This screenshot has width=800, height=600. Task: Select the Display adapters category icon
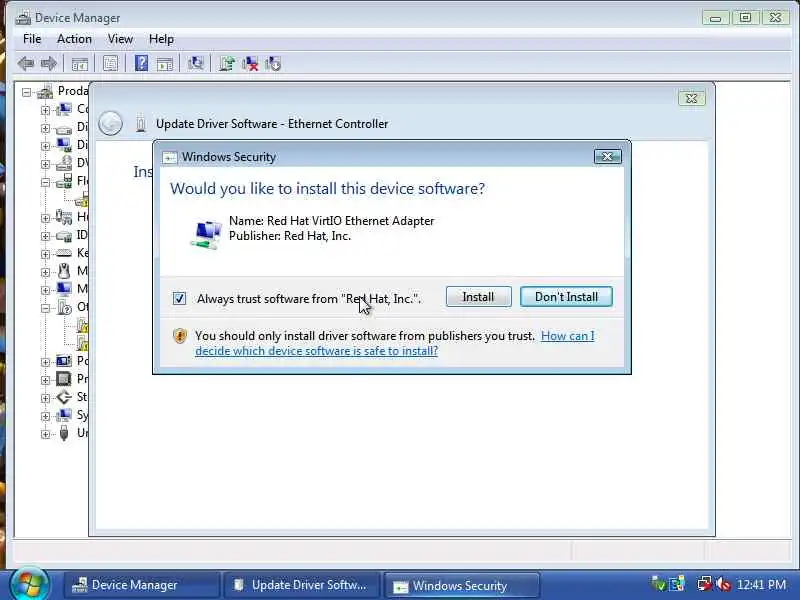coord(64,145)
